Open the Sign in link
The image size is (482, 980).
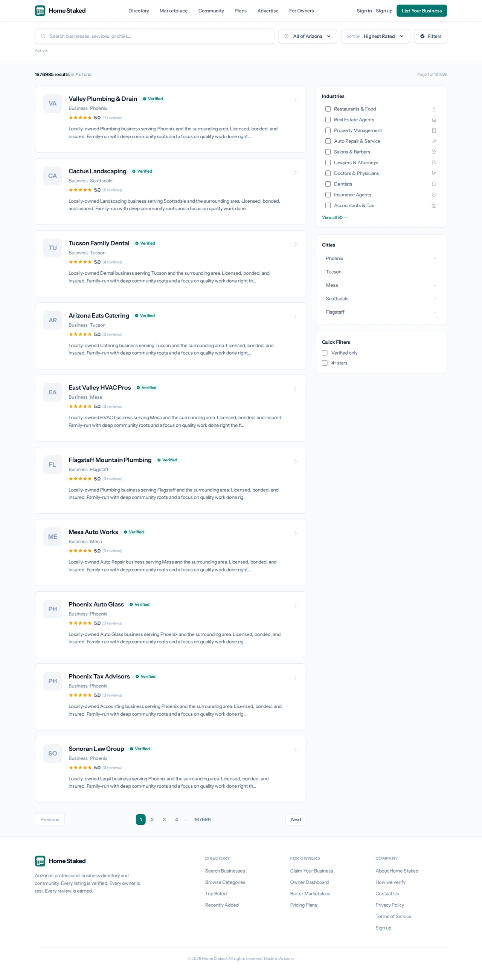tap(364, 11)
